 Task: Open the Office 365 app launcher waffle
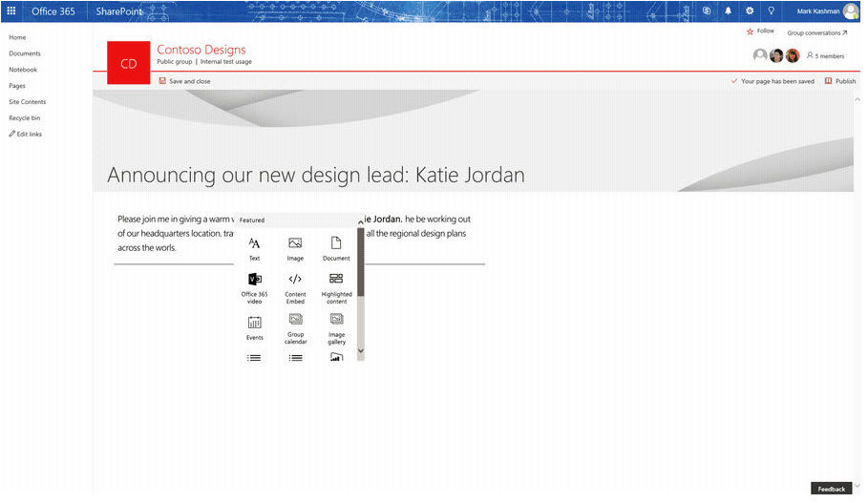click(11, 10)
